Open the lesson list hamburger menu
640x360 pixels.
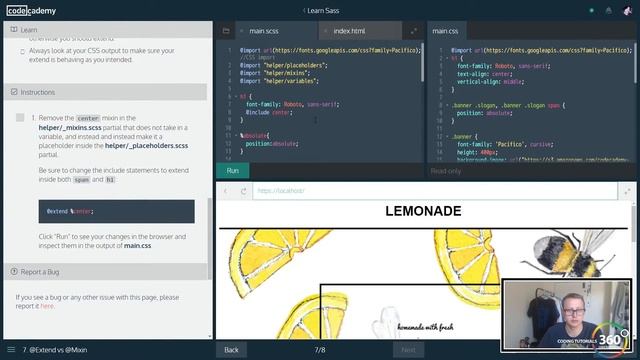[x=11, y=350]
